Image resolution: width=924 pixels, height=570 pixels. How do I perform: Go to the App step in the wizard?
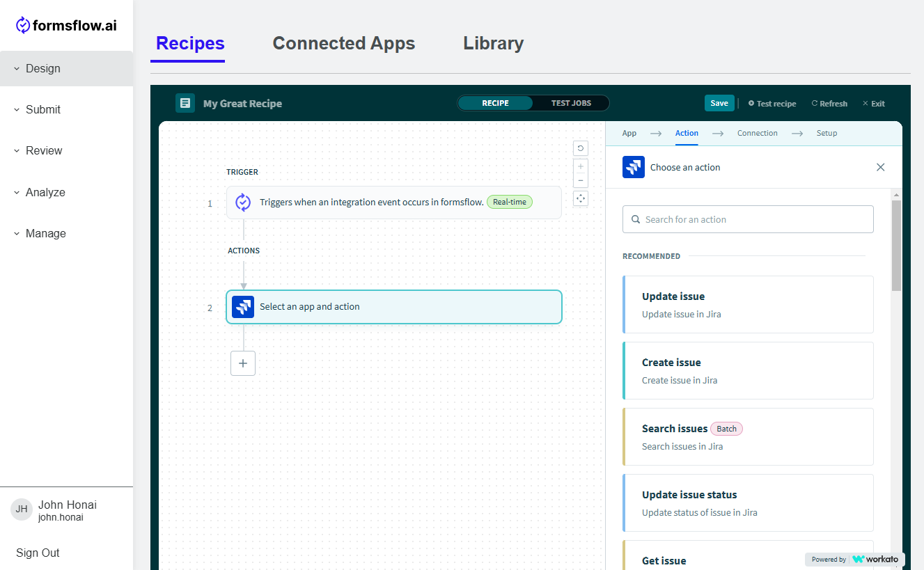(629, 133)
